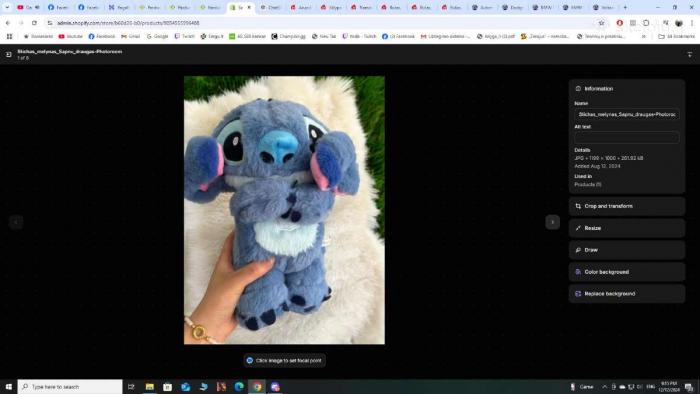Collapse the Information panel header

(626, 89)
